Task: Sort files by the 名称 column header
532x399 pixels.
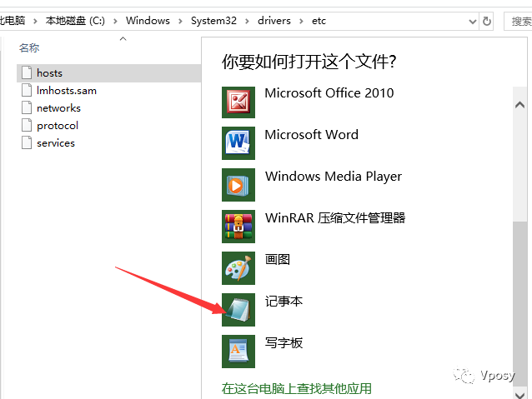Action: 29,48
